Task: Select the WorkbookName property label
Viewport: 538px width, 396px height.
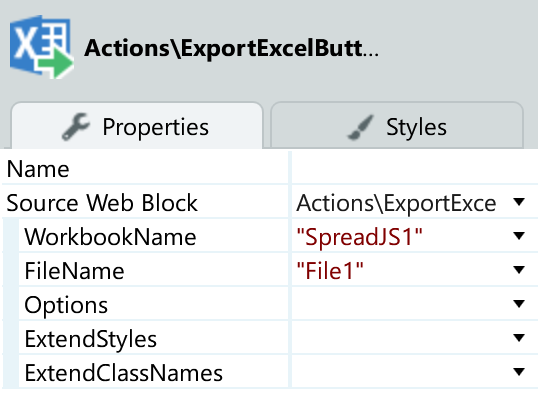Action: point(110,237)
